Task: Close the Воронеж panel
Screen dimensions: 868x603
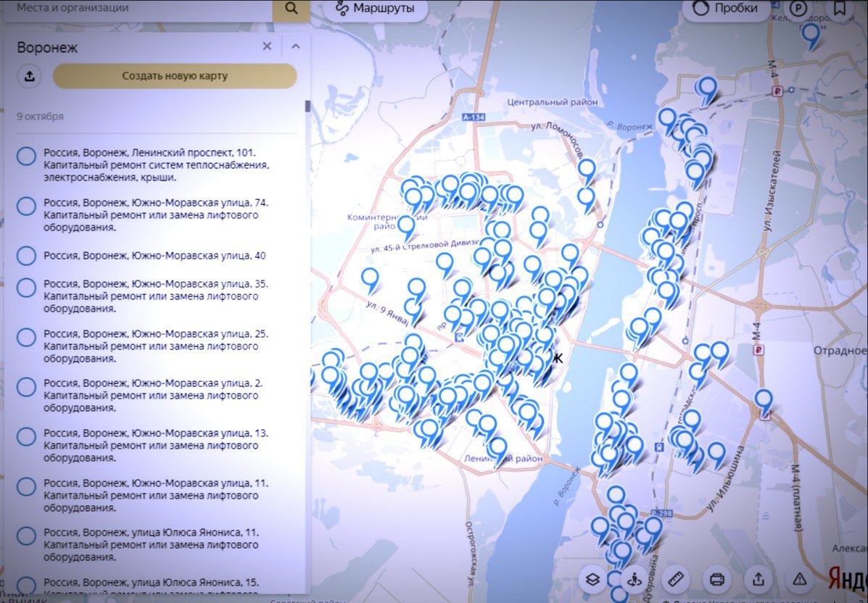Action: tap(267, 46)
